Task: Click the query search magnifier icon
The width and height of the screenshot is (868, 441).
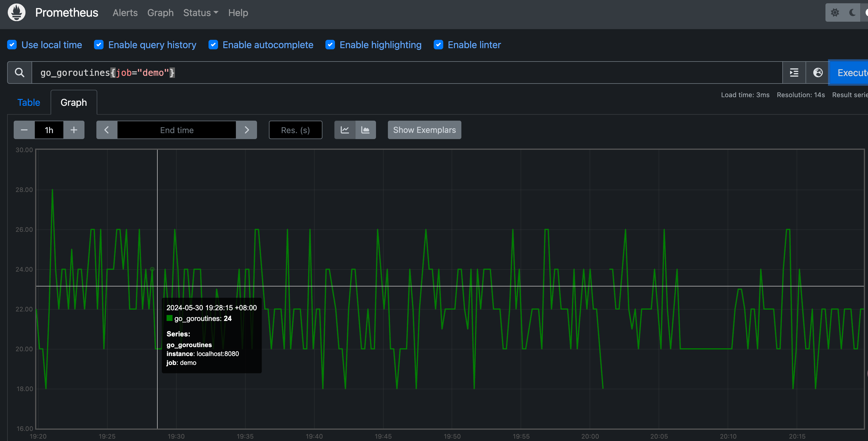Action: 20,73
